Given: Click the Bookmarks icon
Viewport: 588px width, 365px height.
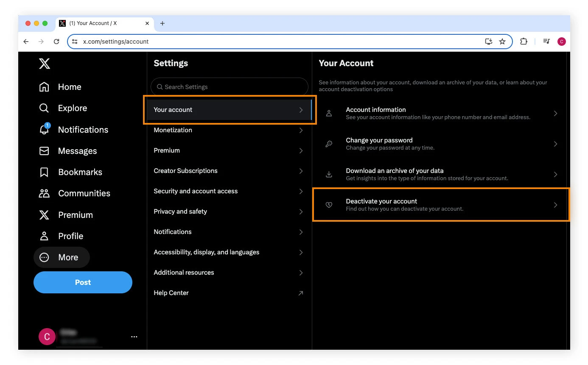Looking at the screenshot, I should (44, 172).
